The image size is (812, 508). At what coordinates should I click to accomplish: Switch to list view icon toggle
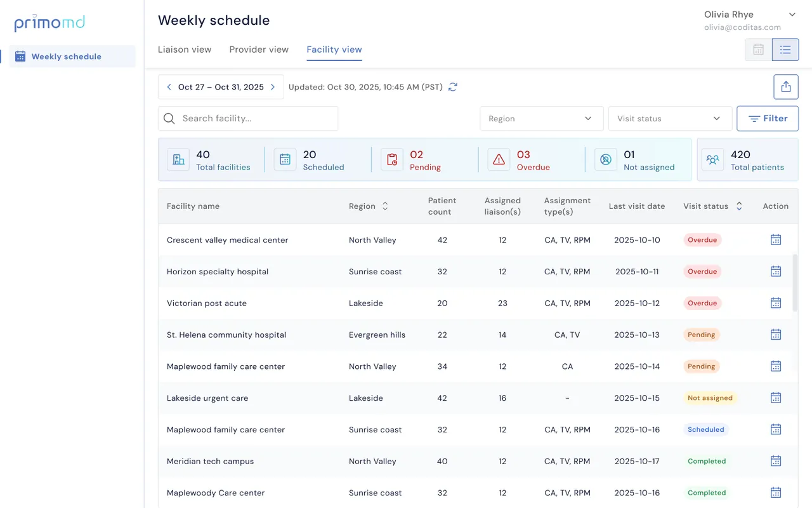[x=785, y=50]
